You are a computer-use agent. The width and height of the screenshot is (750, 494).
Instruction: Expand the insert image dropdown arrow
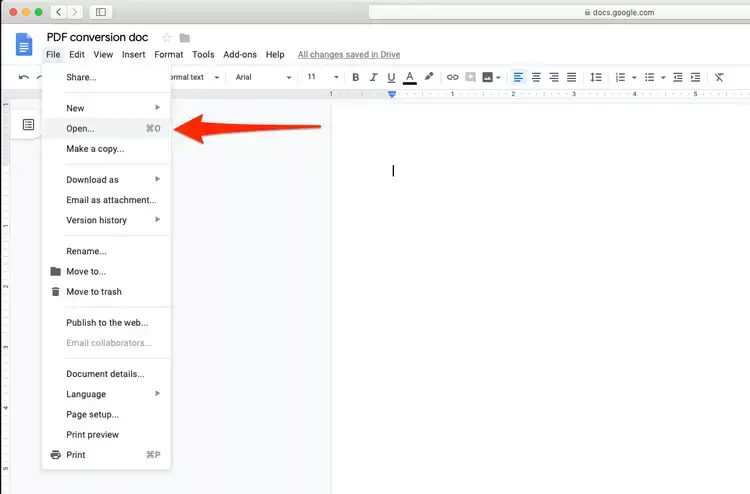[x=498, y=77]
